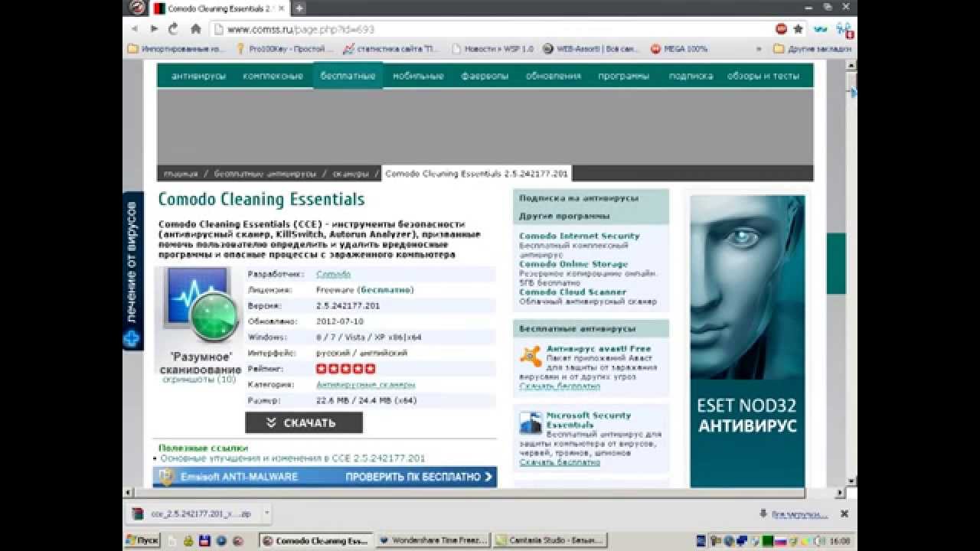Open the Pro100Key bookmark
Viewport: 980px width, 551px height.
(285, 48)
